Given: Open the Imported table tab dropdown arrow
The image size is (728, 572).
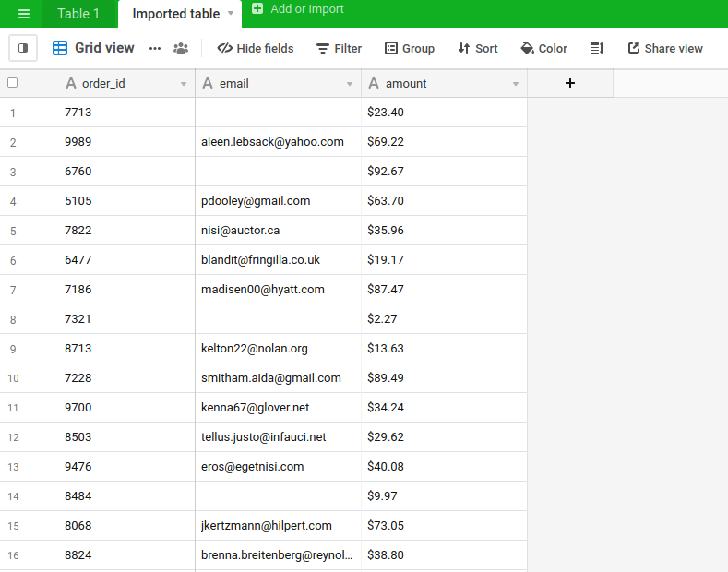Looking at the screenshot, I should click(x=231, y=14).
